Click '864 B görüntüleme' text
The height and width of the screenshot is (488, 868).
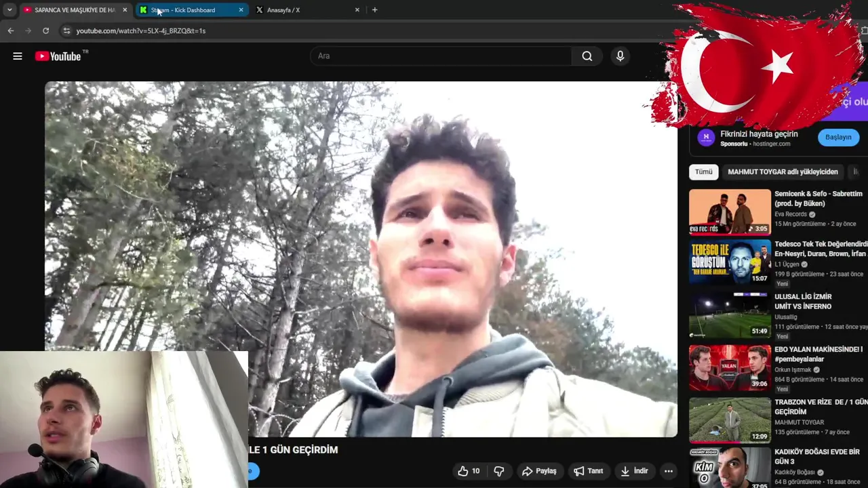(800, 380)
